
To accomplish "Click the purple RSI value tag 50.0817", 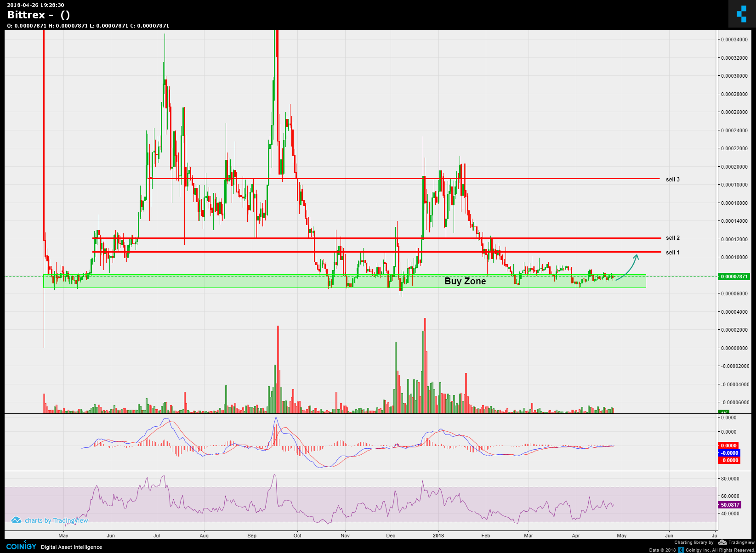I will click(x=730, y=505).
